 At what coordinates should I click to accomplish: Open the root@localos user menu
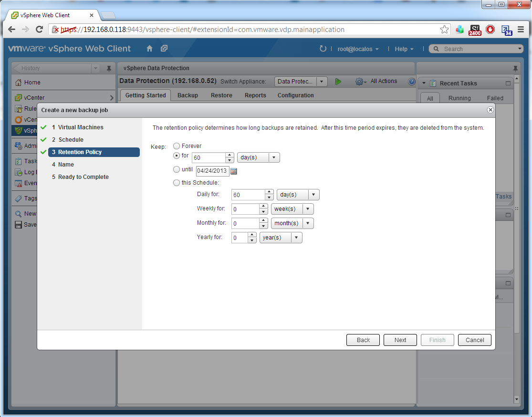tap(358, 49)
